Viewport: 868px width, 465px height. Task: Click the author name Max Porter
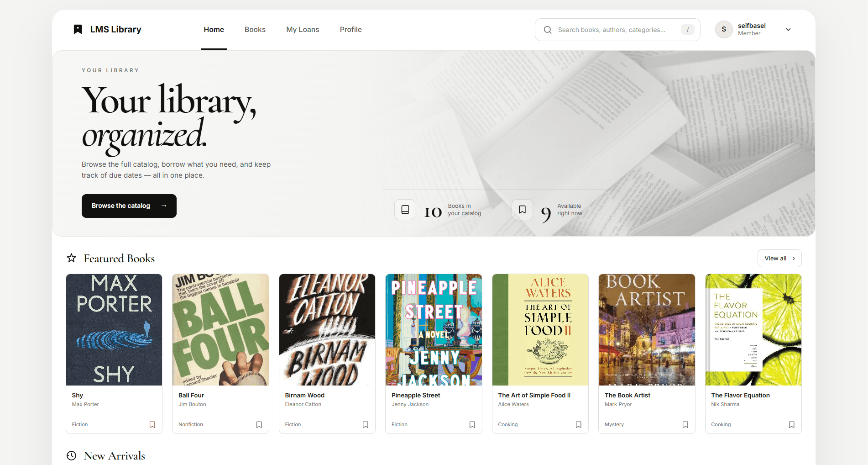[x=85, y=405]
